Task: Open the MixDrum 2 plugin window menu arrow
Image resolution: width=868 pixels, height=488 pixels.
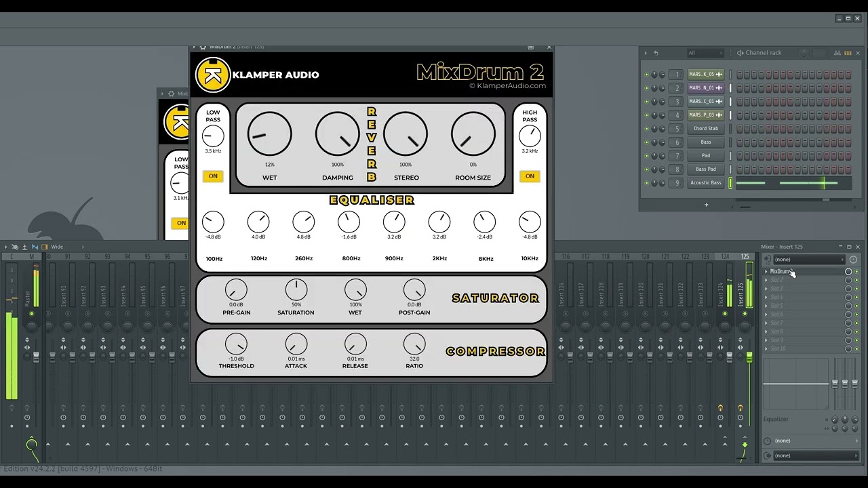Action: (194, 47)
